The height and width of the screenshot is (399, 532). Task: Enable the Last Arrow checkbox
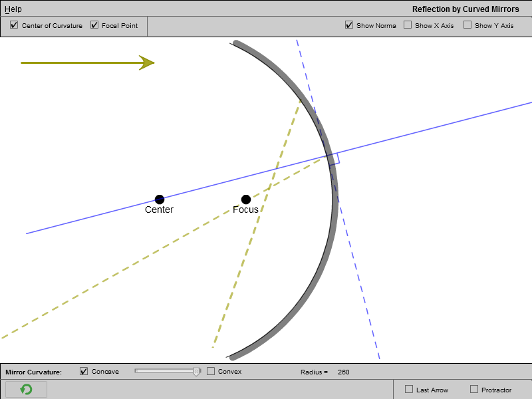tap(409, 389)
